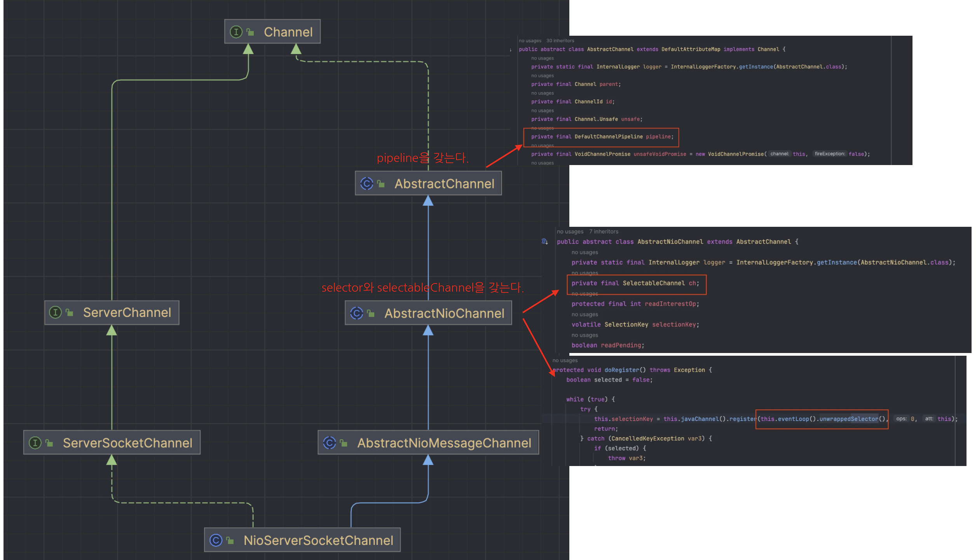Click the gutter inheritors icon beside the AbstractNioChannel declaration
Viewport: 977px width, 560px height.
click(x=544, y=242)
